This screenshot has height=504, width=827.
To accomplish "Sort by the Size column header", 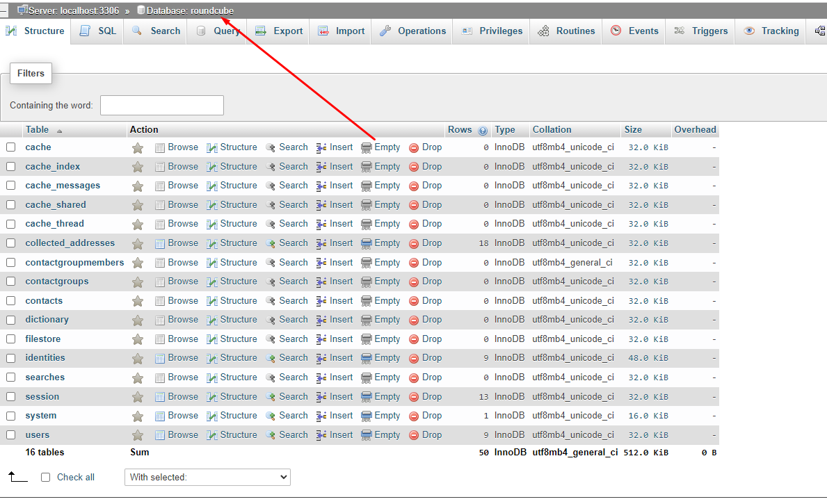I will tap(633, 130).
